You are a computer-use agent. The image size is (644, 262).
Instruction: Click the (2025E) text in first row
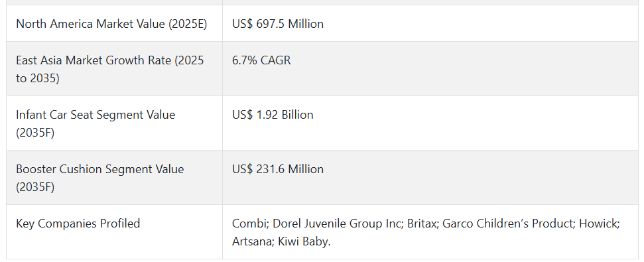188,24
